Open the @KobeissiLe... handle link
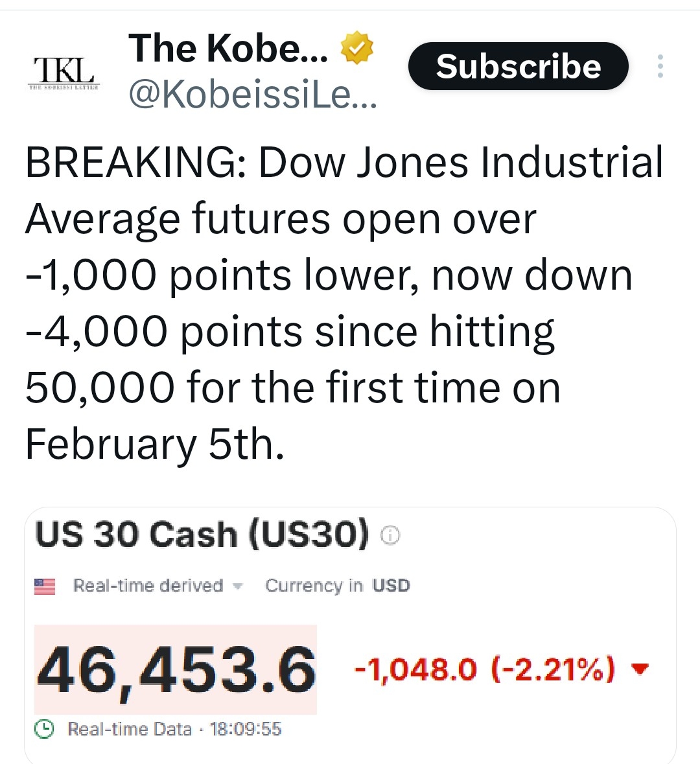This screenshot has width=700, height=764. click(x=253, y=96)
